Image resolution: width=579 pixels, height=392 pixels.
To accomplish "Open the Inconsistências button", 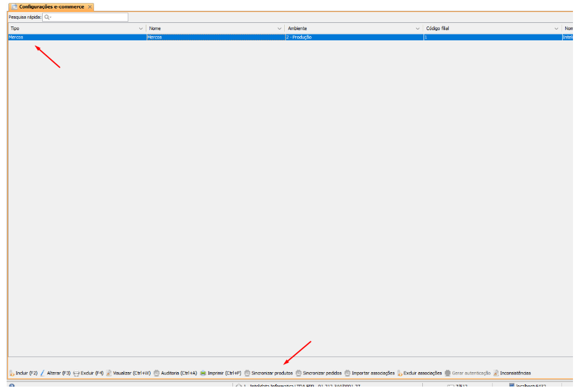I will [512, 373].
